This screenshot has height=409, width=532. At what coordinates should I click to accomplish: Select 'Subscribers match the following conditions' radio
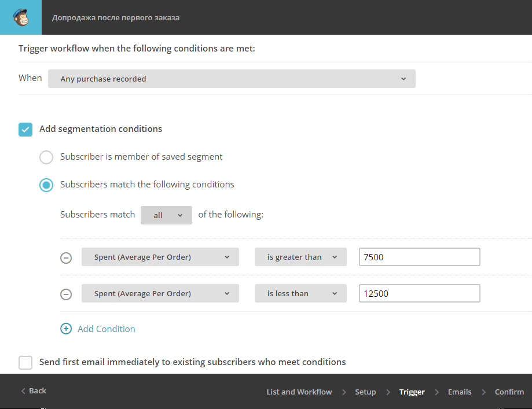46,185
